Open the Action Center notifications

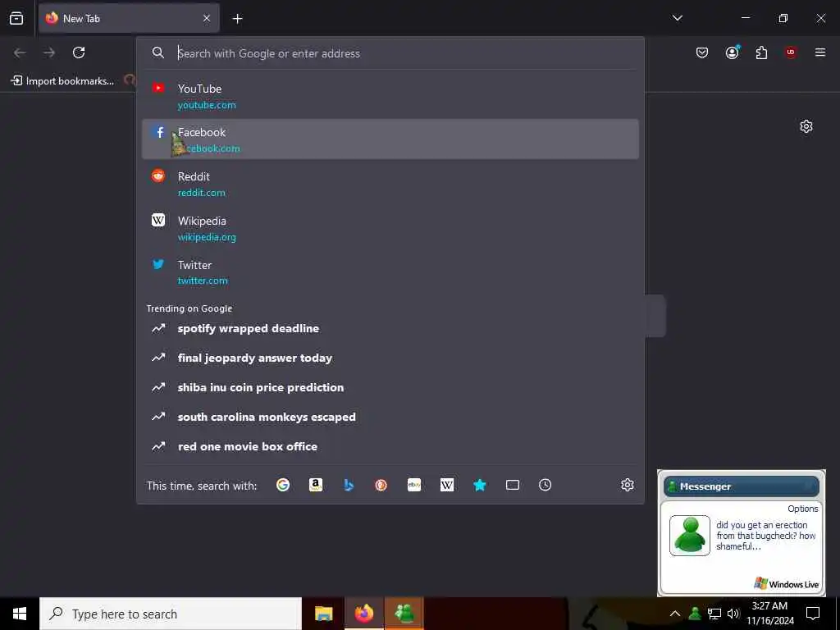click(813, 614)
